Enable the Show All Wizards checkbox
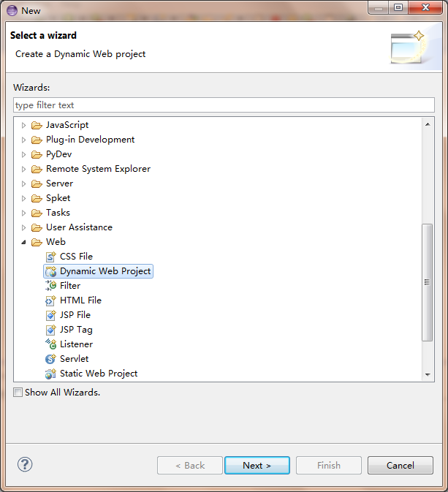 tap(18, 393)
